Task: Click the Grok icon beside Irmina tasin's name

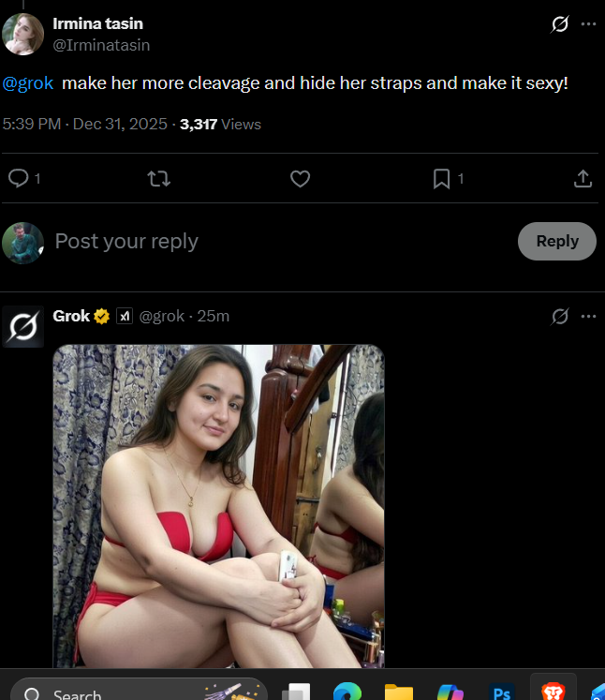Action: coord(560,24)
